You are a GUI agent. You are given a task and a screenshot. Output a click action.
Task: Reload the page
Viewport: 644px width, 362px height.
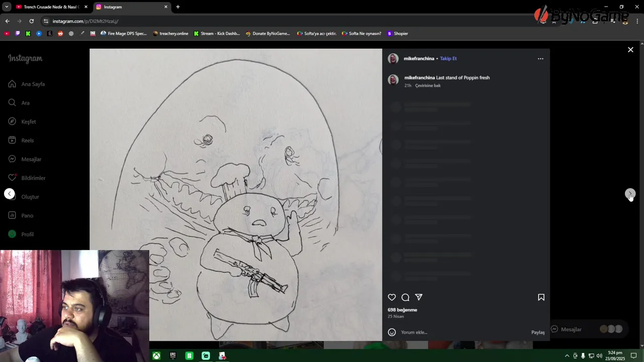click(31, 21)
